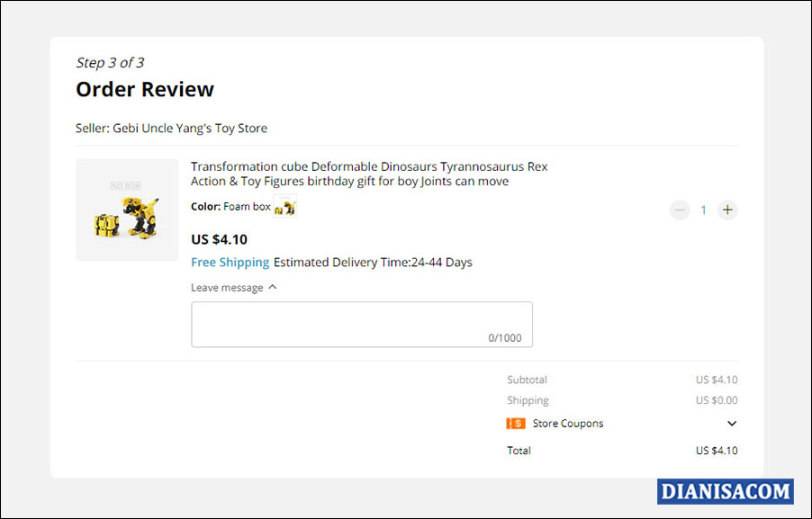Select the orange Store Coupons ticket icon
This screenshot has width=812, height=519.
click(x=513, y=423)
